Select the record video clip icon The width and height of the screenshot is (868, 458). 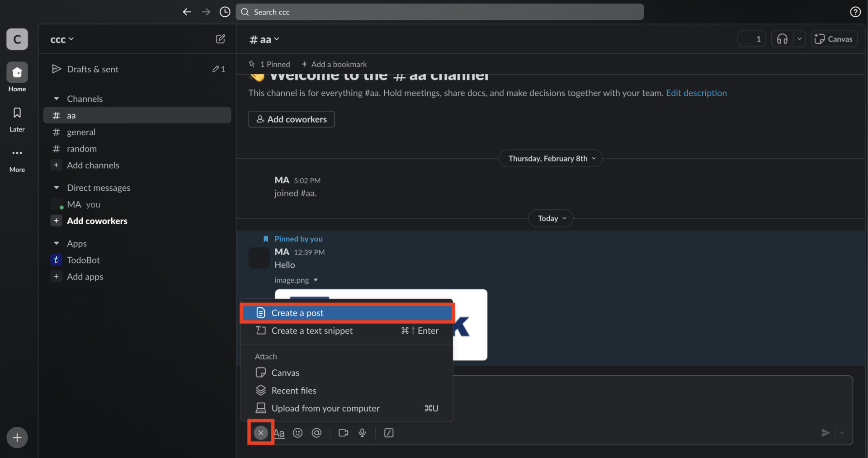[343, 433]
